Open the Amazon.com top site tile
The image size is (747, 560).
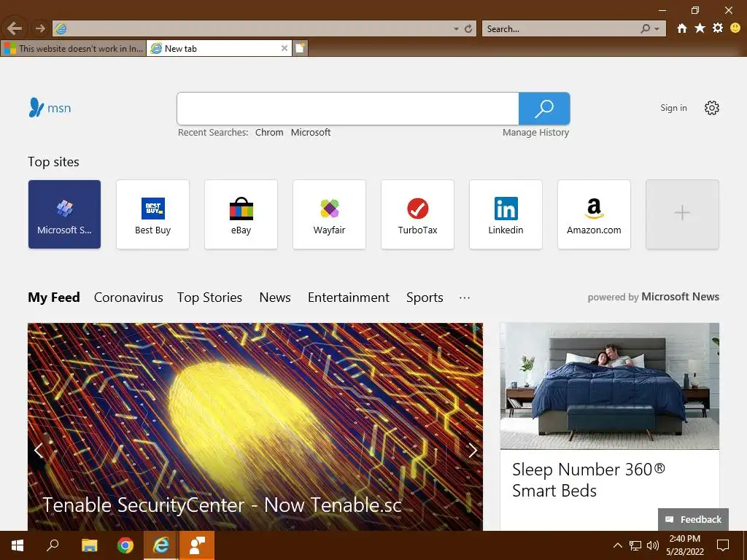click(594, 214)
